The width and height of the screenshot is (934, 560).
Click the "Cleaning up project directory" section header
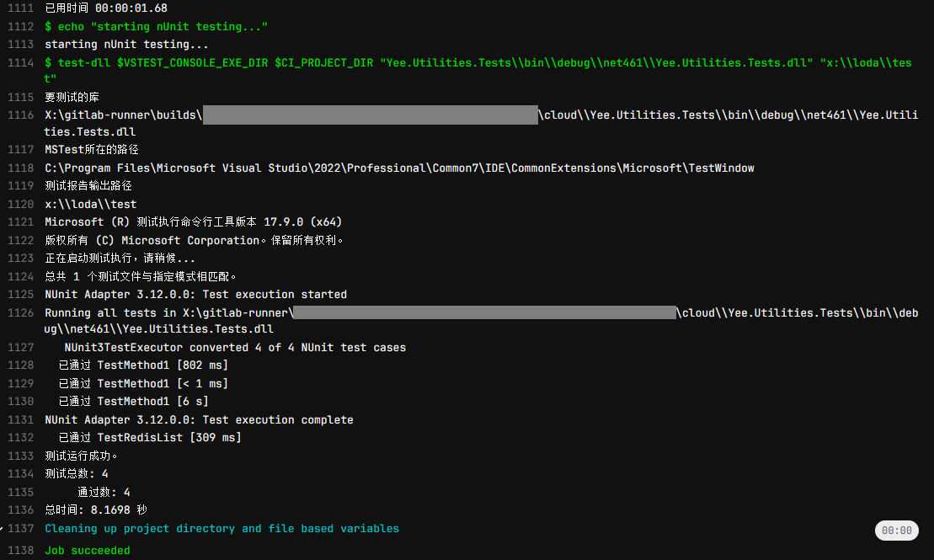(221, 529)
